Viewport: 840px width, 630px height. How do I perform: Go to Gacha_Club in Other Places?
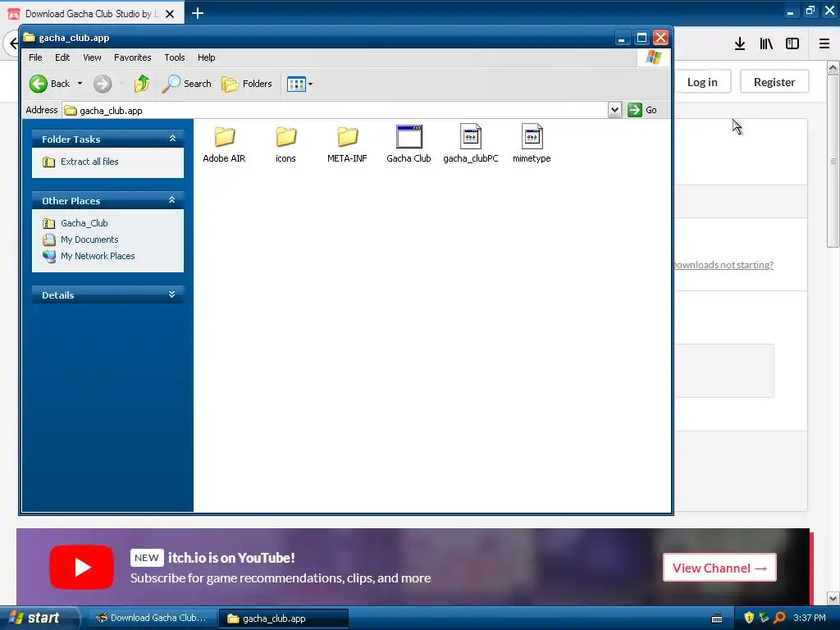coord(84,223)
